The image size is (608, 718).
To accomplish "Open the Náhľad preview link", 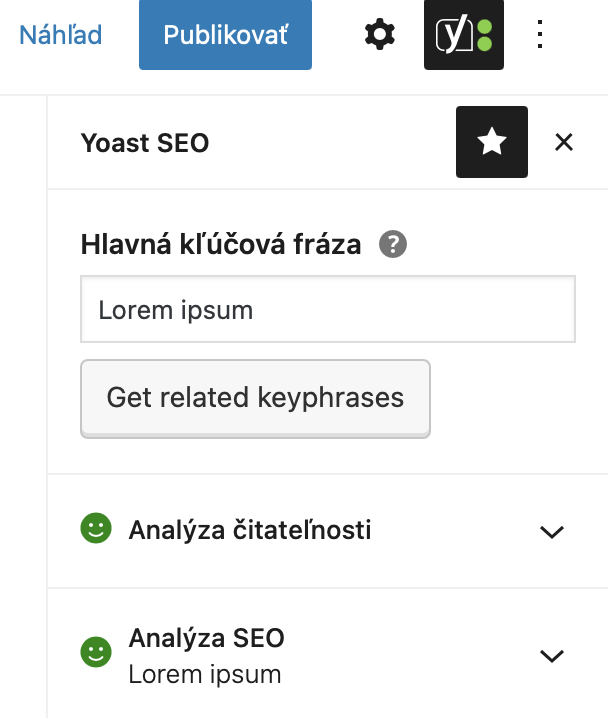I will pyautogui.click(x=60, y=35).
